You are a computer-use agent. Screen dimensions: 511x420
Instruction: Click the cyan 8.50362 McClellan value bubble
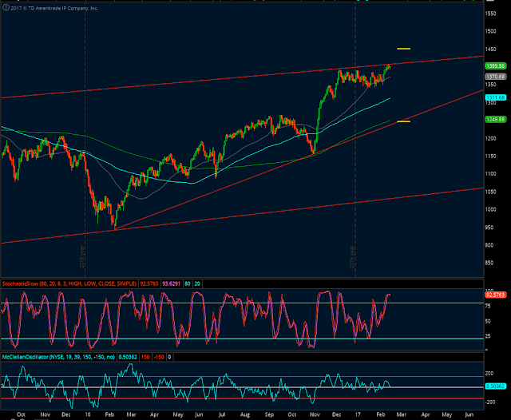(495, 386)
